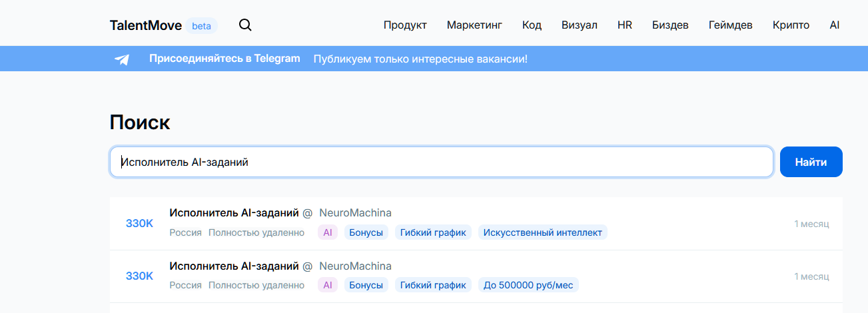Click the Искусственный интеллект tag
The image size is (868, 313).
[x=542, y=232]
